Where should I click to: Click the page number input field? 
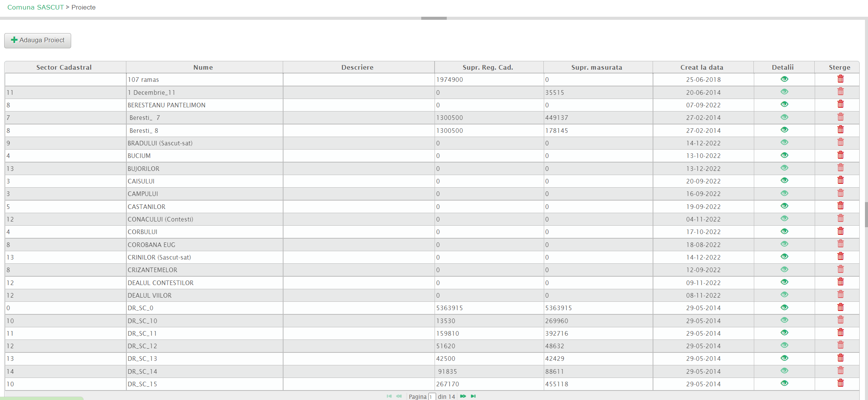click(432, 397)
